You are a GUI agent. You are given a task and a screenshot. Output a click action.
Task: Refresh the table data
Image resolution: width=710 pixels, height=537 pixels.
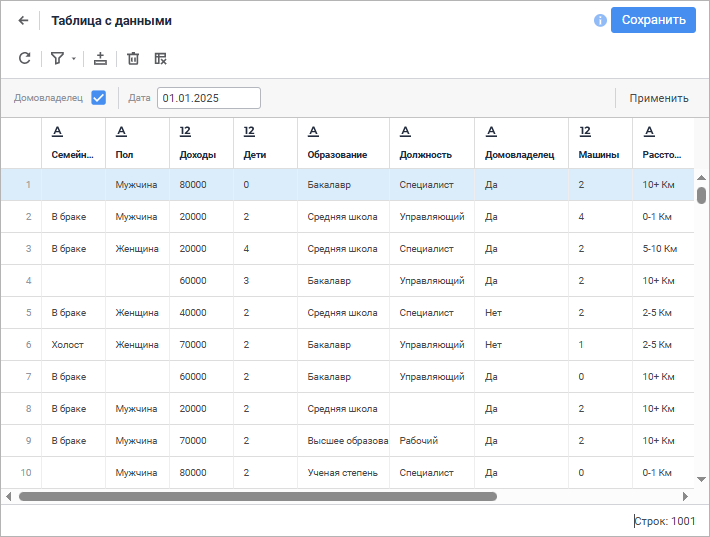pyautogui.click(x=25, y=59)
